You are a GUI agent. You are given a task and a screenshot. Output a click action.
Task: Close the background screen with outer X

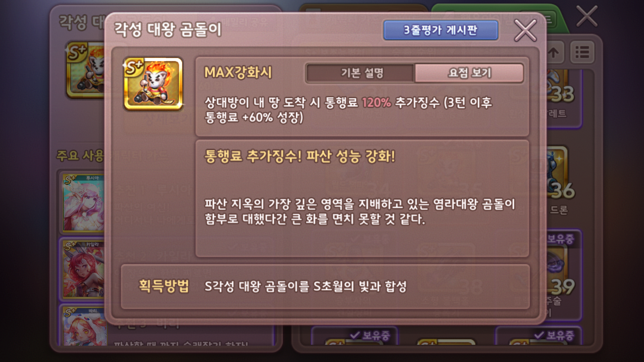(x=586, y=16)
